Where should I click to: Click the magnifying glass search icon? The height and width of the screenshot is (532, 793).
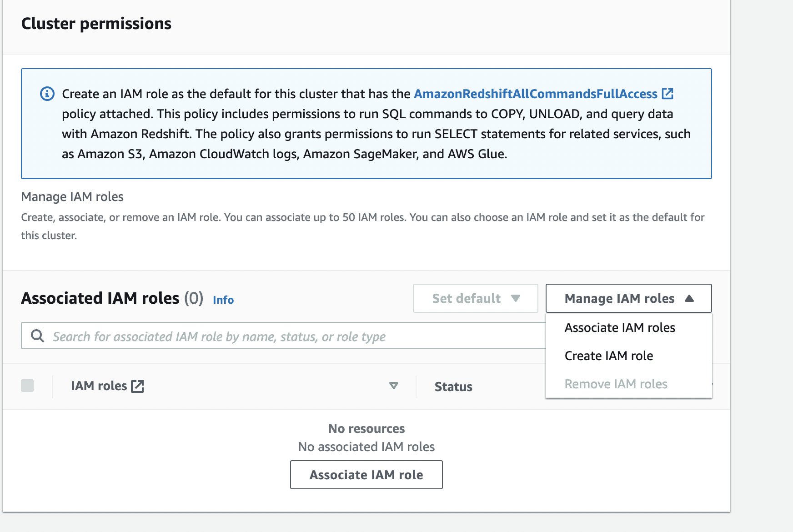[x=37, y=336]
